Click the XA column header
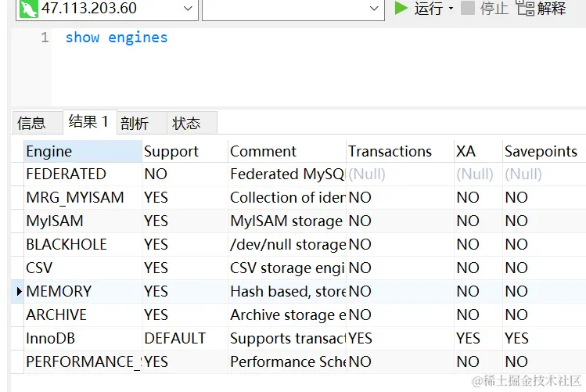 (x=478, y=151)
